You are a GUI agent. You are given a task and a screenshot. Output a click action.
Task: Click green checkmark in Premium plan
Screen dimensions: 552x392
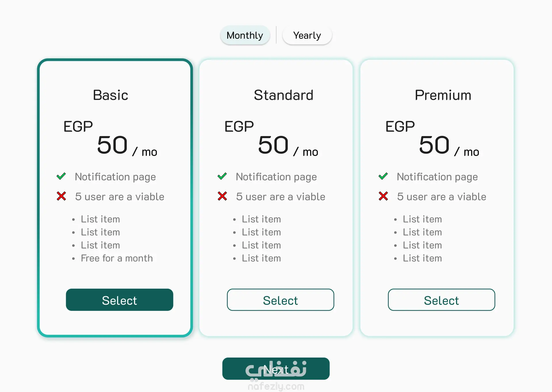coord(383,176)
